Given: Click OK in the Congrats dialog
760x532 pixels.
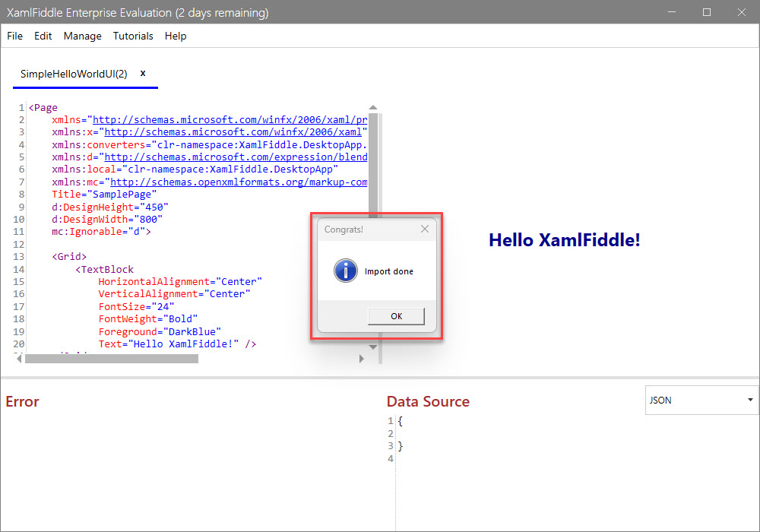Looking at the screenshot, I should (396, 316).
